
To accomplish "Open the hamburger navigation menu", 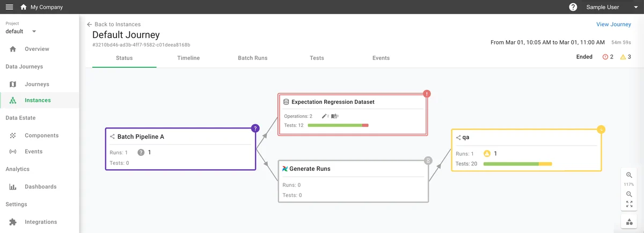I will click(9, 7).
